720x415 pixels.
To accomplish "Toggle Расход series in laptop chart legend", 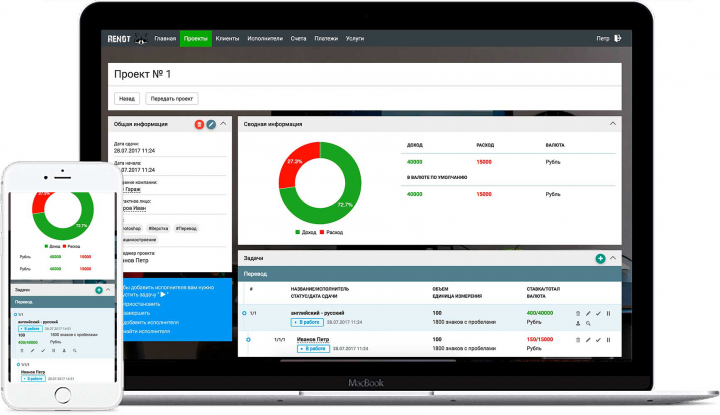I will click(331, 232).
